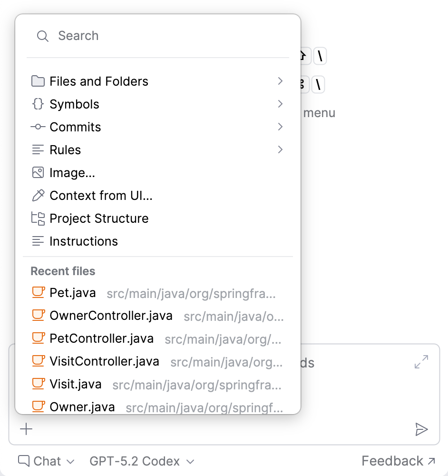Focus the Search input field
Screen dimensions: 448x476
[x=158, y=36]
